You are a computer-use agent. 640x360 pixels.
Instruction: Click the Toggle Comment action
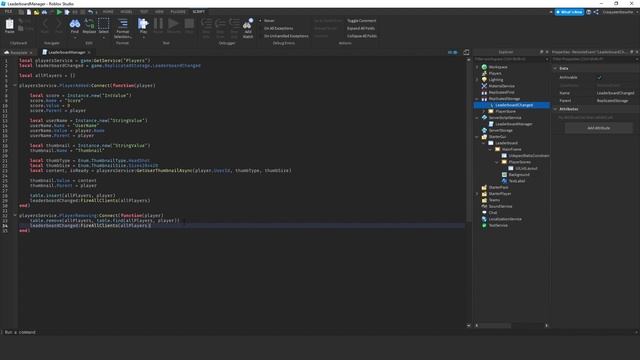pos(362,21)
